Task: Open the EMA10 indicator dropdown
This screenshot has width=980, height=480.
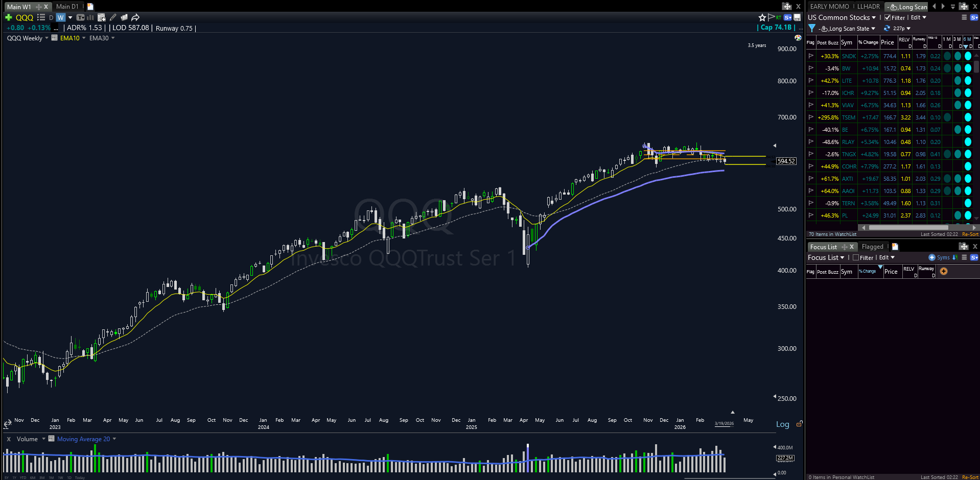Action: tap(84, 38)
